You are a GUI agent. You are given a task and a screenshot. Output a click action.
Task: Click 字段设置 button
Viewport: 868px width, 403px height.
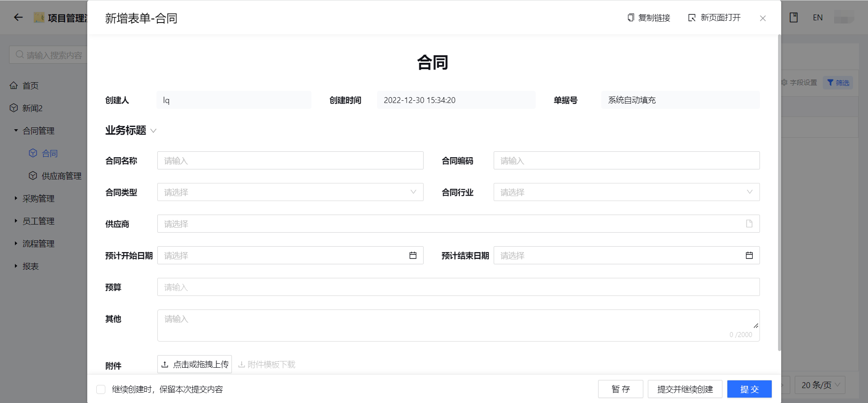click(x=799, y=83)
